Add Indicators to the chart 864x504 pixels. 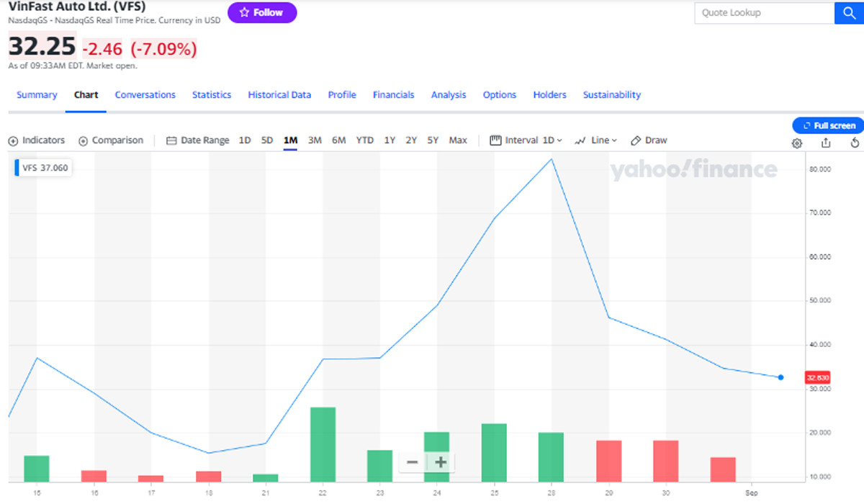(37, 140)
